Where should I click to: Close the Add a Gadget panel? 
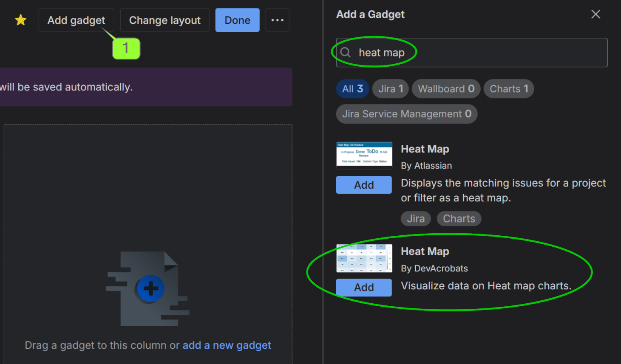(595, 14)
